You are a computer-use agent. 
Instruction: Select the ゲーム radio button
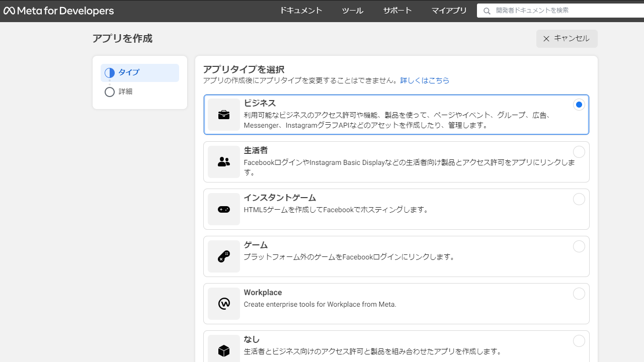(x=579, y=246)
